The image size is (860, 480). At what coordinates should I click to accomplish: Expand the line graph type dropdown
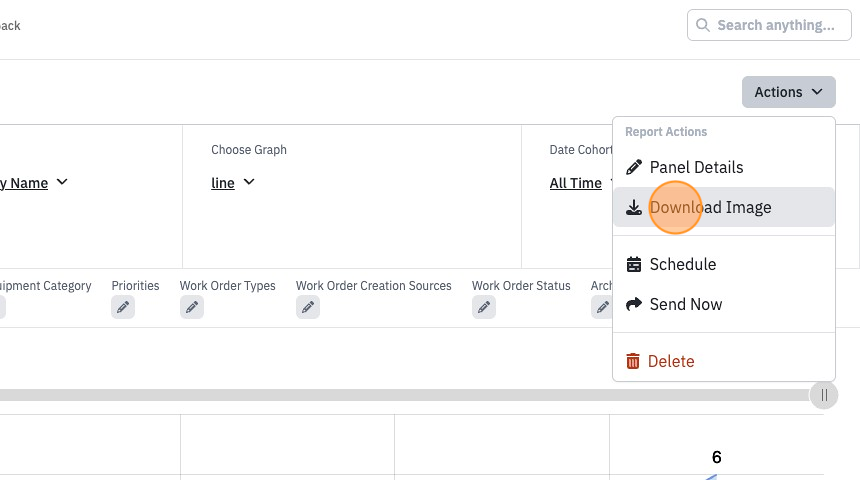point(233,183)
